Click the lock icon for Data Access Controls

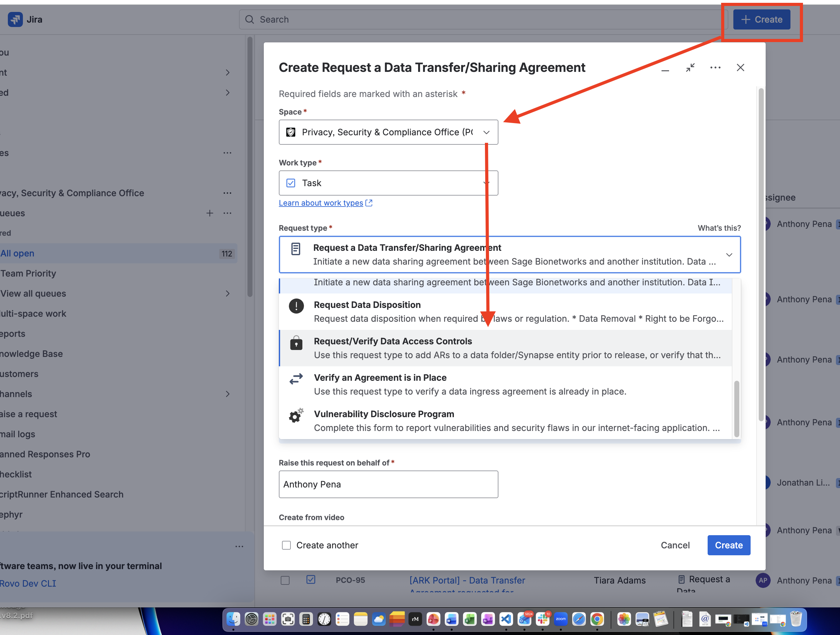[296, 342]
